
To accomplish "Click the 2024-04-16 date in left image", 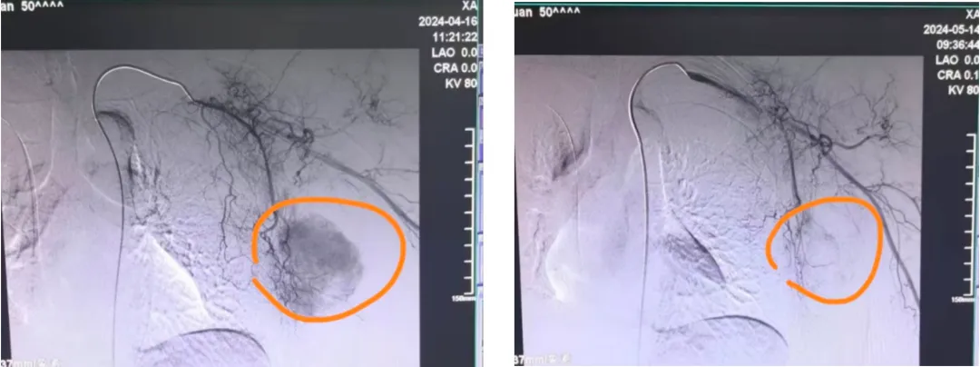I will click(x=446, y=20).
